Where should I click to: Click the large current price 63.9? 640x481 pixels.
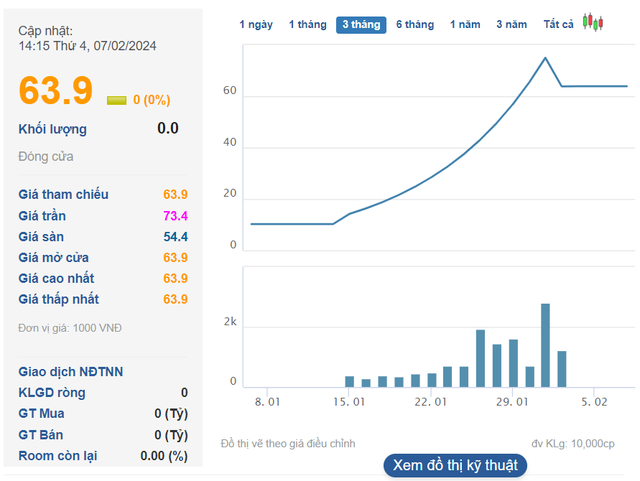click(56, 90)
